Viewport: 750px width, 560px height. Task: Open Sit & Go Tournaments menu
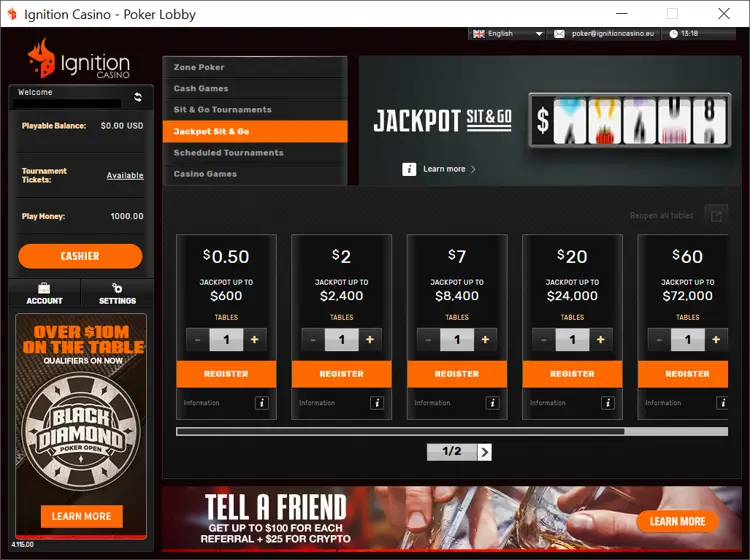point(255,110)
